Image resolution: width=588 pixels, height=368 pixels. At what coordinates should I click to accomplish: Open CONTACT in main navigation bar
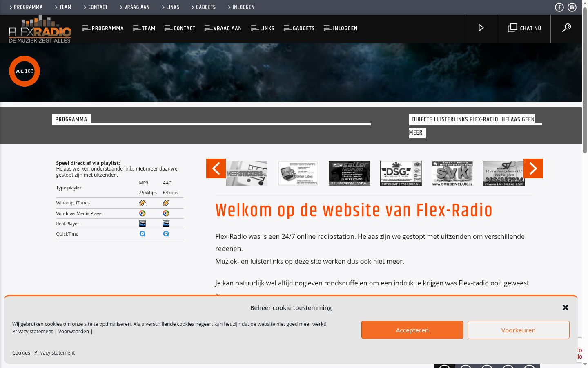coord(180,28)
